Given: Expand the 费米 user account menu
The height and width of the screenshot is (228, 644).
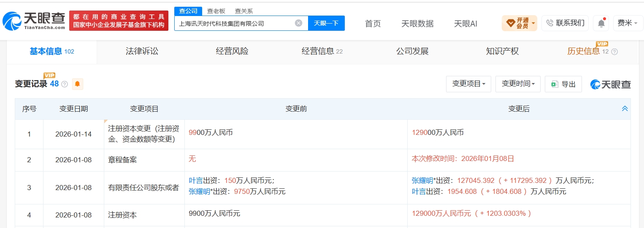Looking at the screenshot, I should click(x=628, y=23).
